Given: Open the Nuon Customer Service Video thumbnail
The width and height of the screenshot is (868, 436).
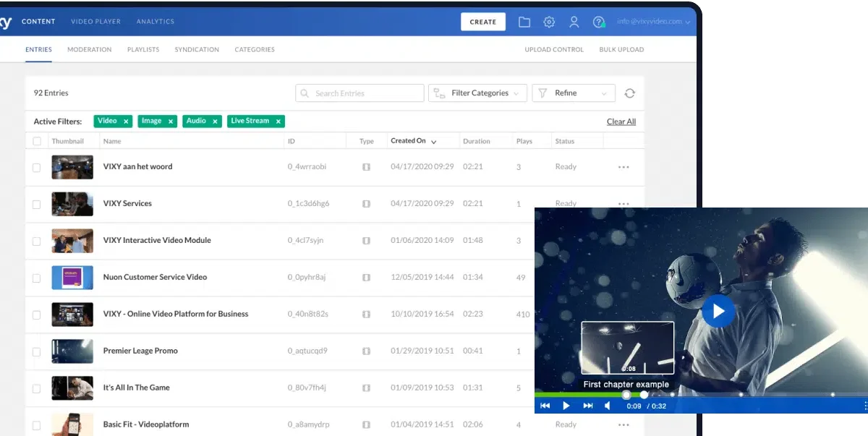Looking at the screenshot, I should (x=72, y=278).
